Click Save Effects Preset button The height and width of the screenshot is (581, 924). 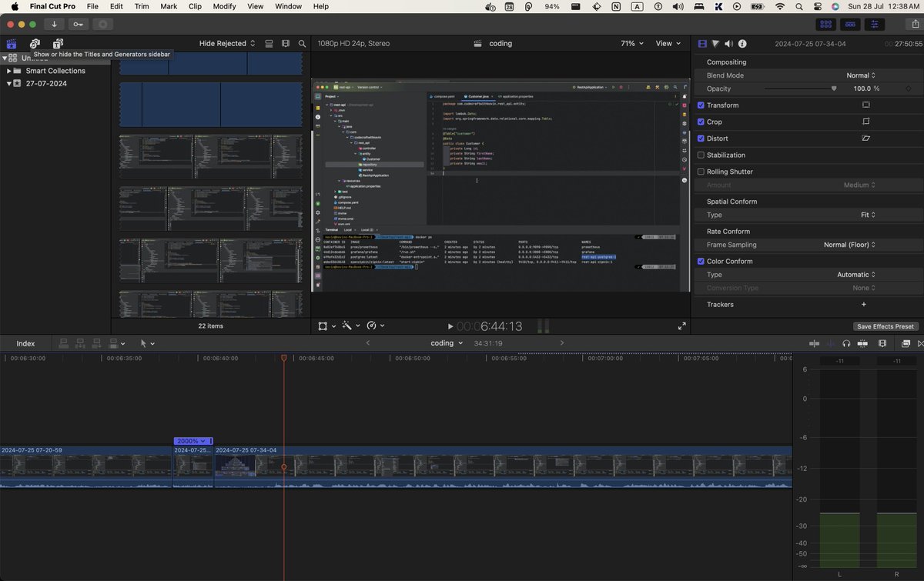click(885, 326)
